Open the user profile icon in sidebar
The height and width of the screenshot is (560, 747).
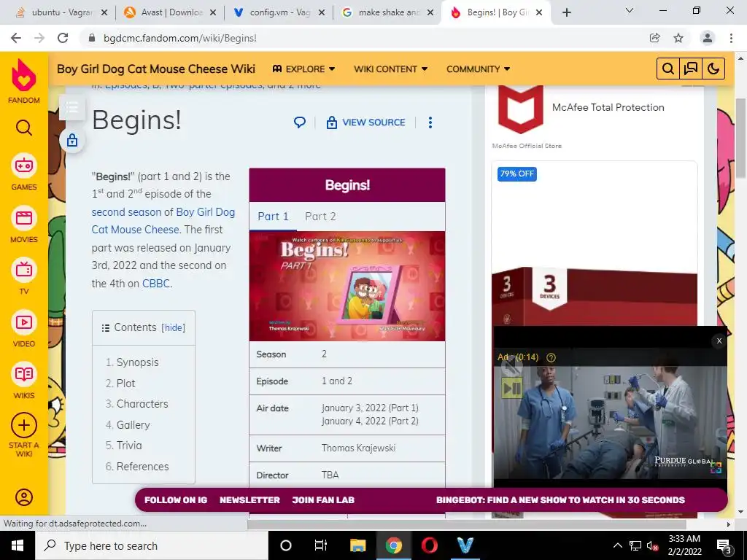24,497
